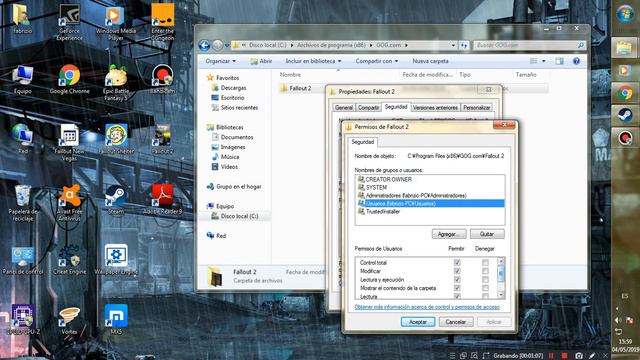Open the GeForce Experience desktop shortcut

pos(69,22)
